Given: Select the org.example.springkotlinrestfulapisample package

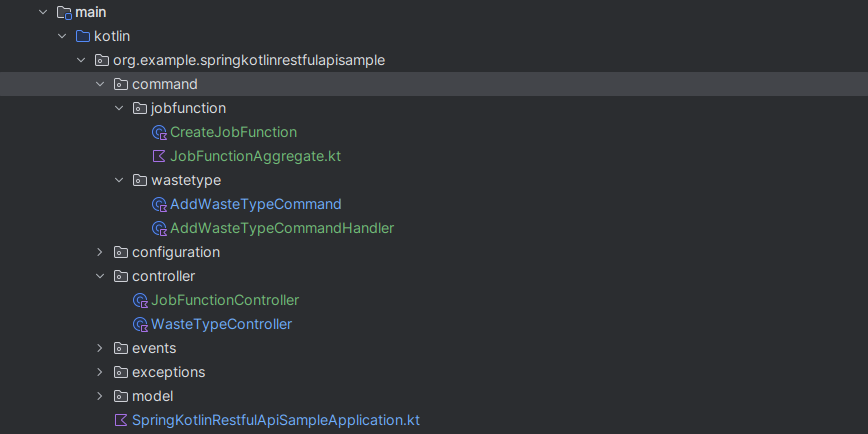Looking at the screenshot, I should (x=249, y=60).
